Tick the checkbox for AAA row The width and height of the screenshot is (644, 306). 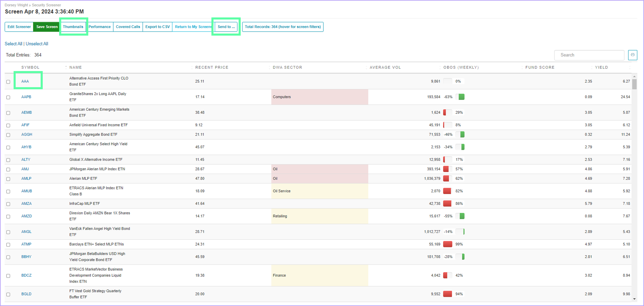tap(8, 82)
